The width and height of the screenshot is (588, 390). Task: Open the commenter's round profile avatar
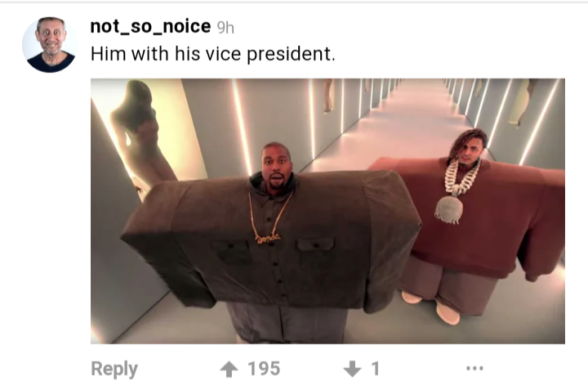click(x=50, y=44)
